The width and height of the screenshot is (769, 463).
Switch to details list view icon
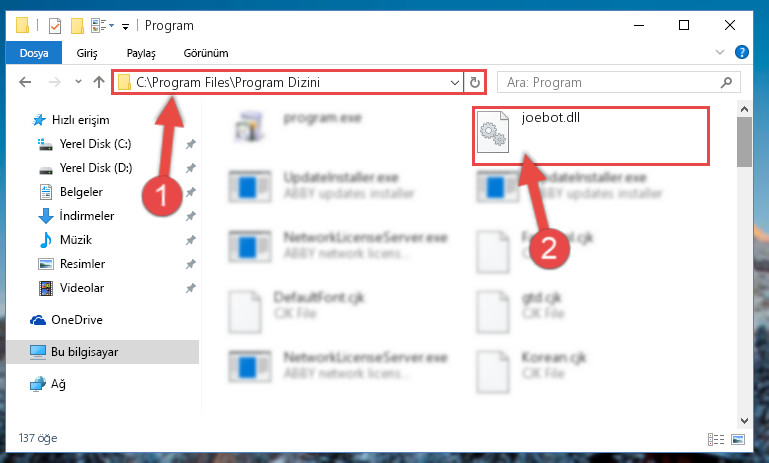[x=716, y=439]
